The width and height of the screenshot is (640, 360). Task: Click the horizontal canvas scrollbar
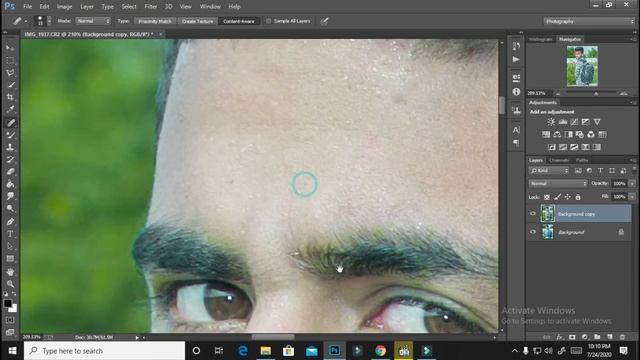coord(273,337)
